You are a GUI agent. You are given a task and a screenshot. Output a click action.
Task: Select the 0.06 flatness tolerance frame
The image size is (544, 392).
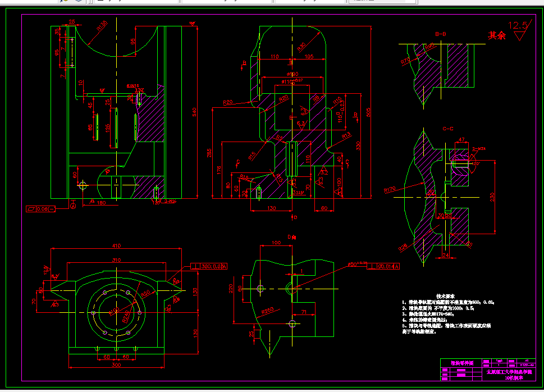[x=40, y=209]
